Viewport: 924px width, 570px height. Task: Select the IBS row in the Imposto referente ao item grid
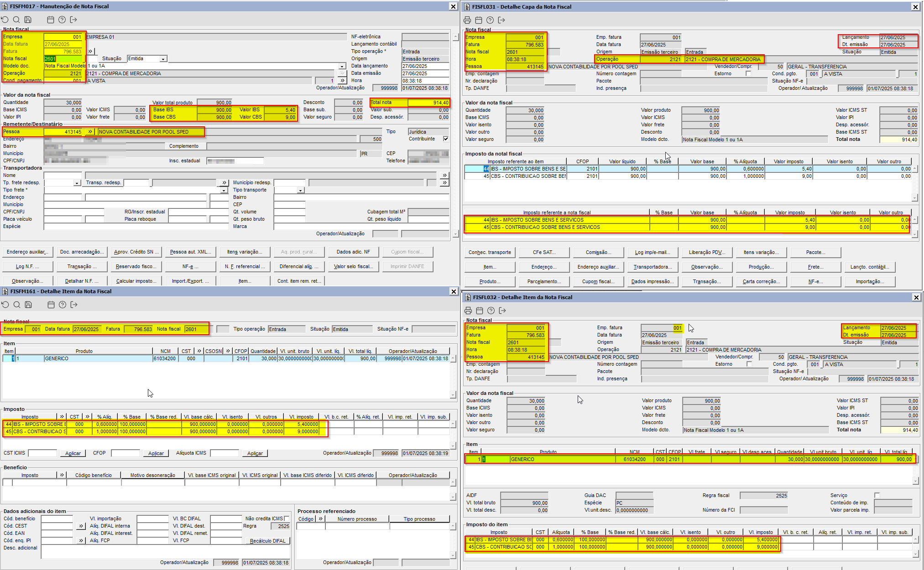528,169
